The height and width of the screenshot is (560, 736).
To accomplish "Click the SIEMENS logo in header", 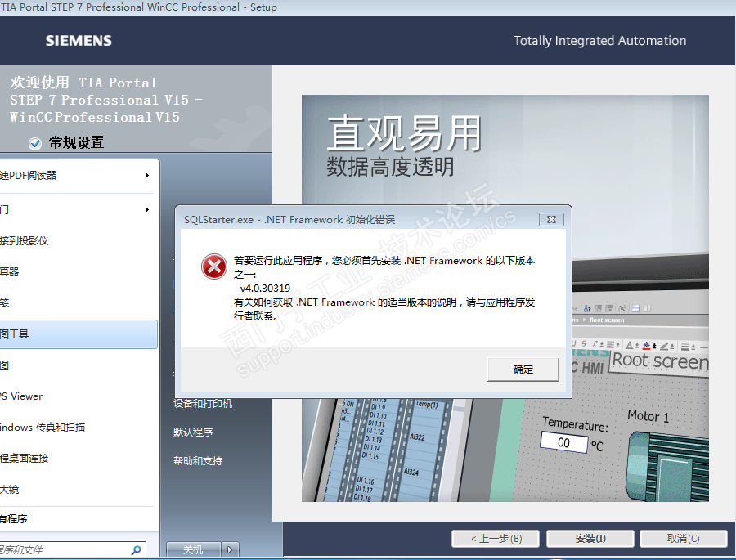I will [79, 41].
